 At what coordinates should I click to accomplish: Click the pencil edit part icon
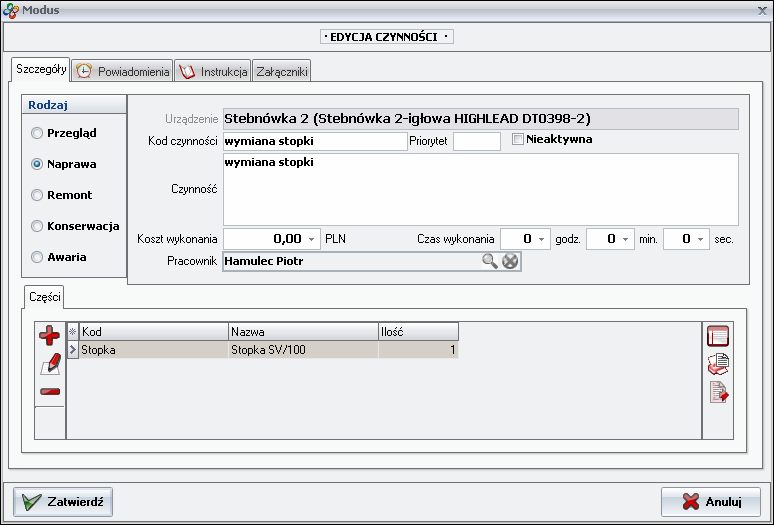point(49,363)
